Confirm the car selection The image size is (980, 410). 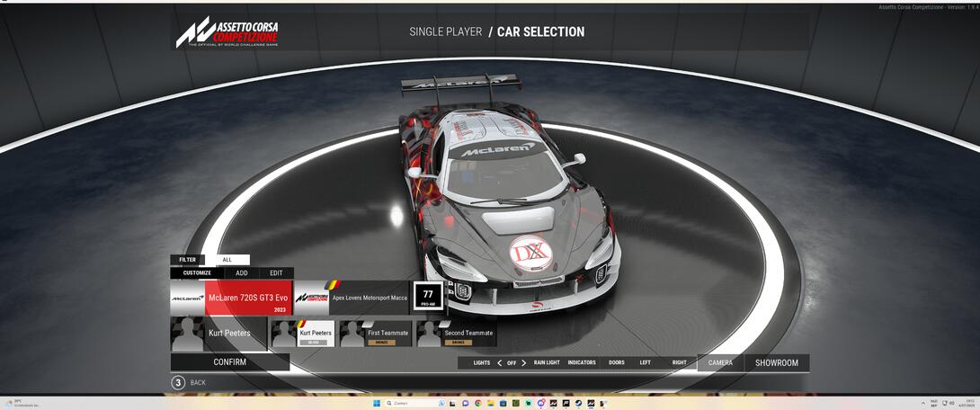coord(230,361)
